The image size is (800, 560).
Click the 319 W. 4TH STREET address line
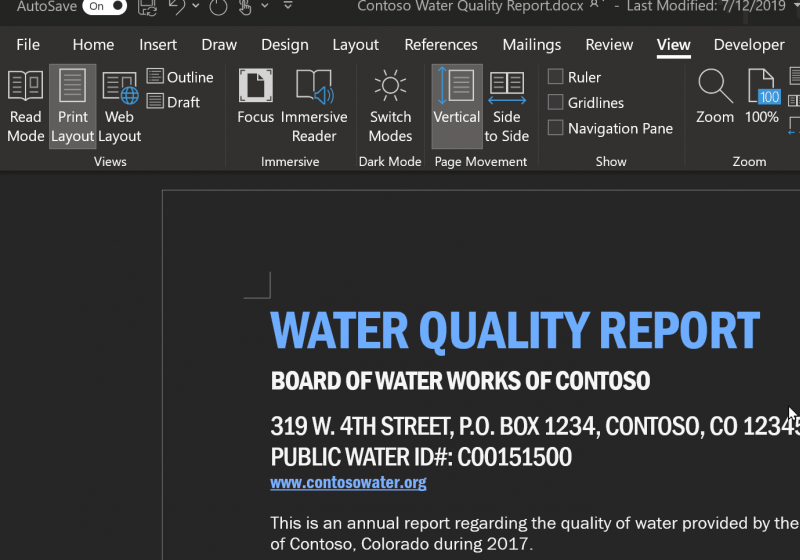[535, 426]
